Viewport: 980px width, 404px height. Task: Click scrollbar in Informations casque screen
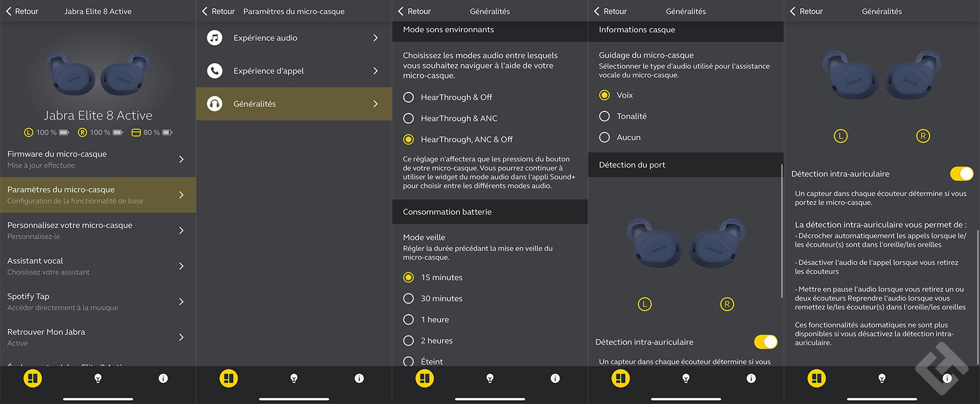pyautogui.click(x=782, y=231)
